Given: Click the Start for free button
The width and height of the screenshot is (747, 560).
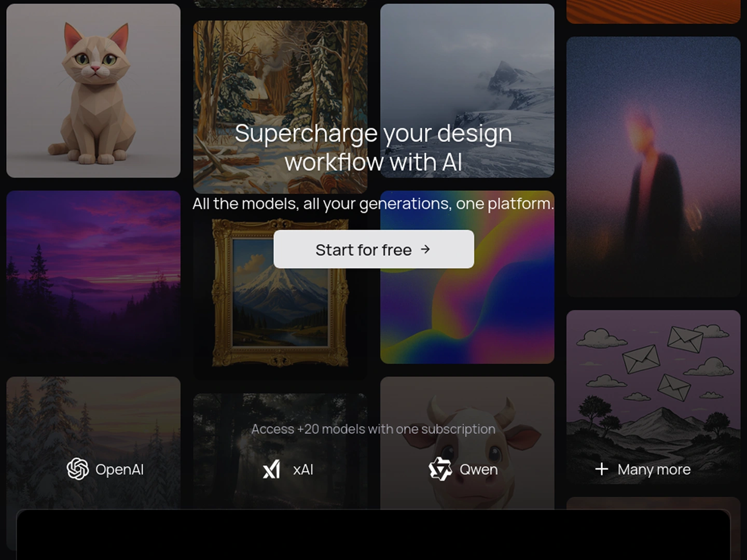Looking at the screenshot, I should (374, 249).
